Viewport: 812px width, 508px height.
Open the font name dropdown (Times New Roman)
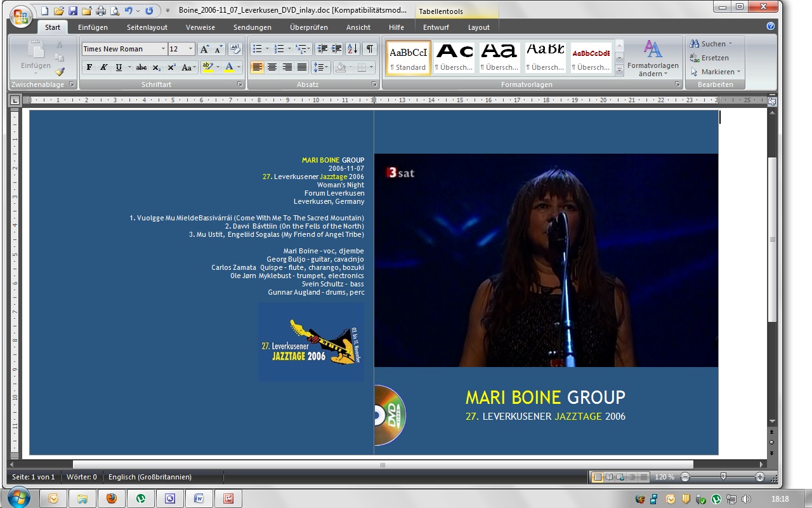(x=163, y=49)
